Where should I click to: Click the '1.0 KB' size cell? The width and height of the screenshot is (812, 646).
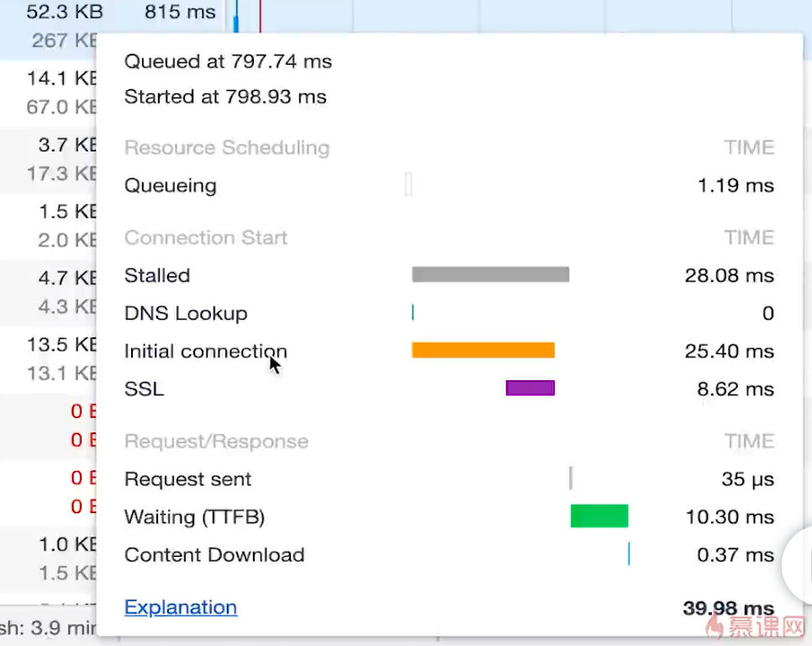coord(68,544)
